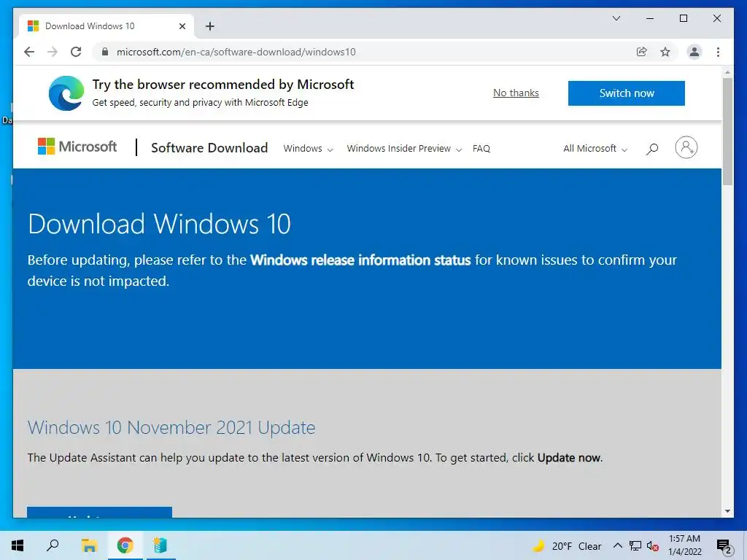Viewport: 747px width, 560px height.
Task: Click the teal server app taskbar icon
Action: [x=160, y=545]
